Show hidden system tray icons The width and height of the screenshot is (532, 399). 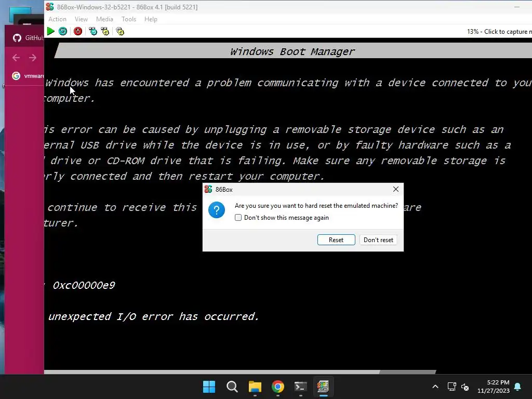point(435,387)
